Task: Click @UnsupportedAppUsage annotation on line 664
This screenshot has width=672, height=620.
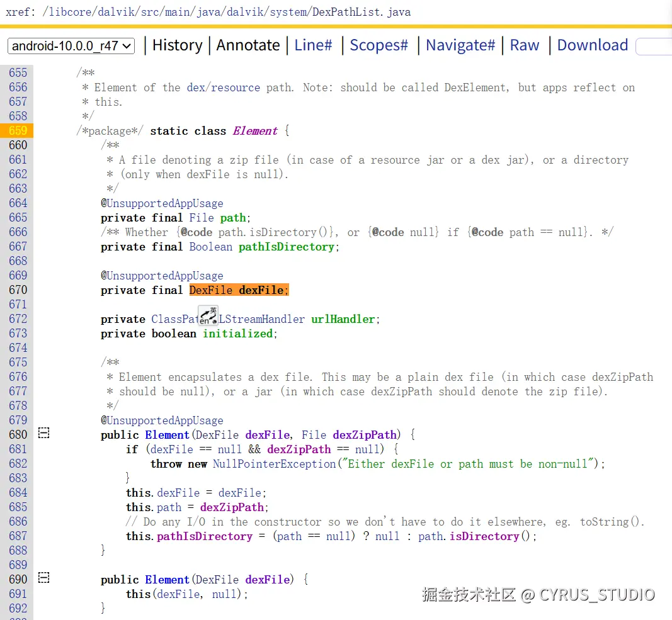Action: click(162, 203)
